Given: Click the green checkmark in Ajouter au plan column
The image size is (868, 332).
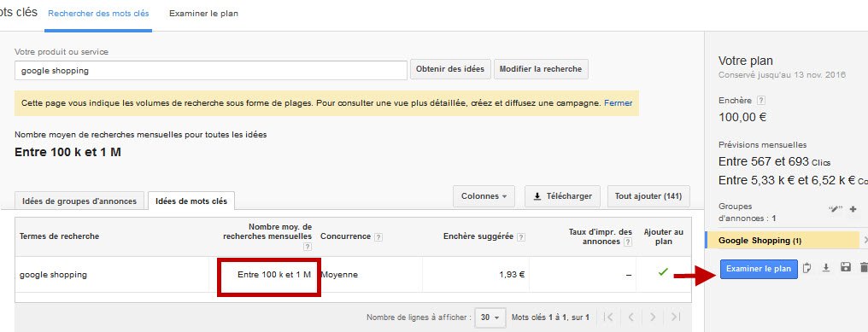Looking at the screenshot, I should [663, 271].
